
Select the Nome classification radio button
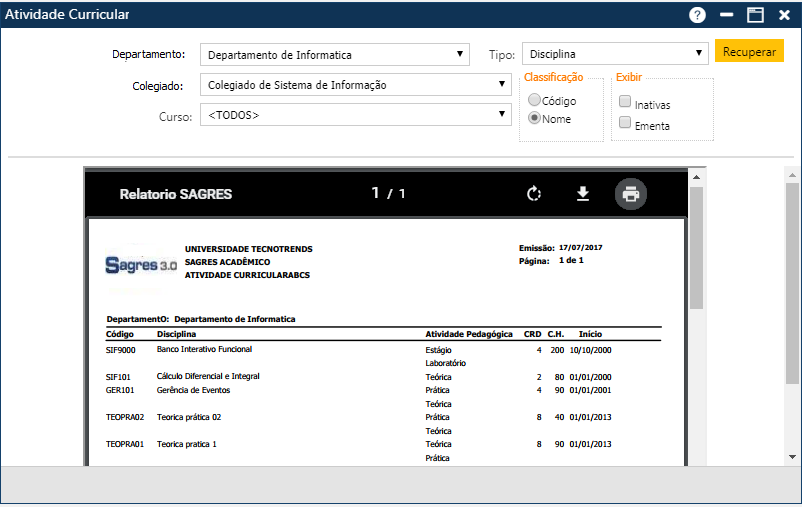[534, 118]
